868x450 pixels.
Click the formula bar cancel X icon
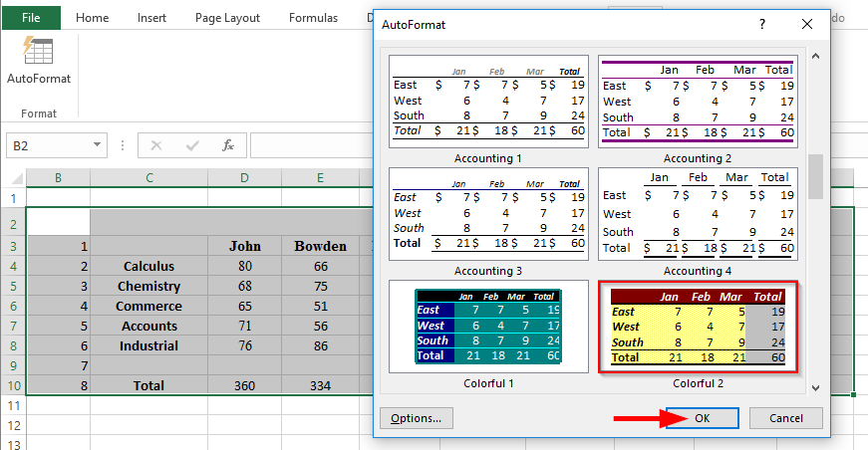point(156,145)
